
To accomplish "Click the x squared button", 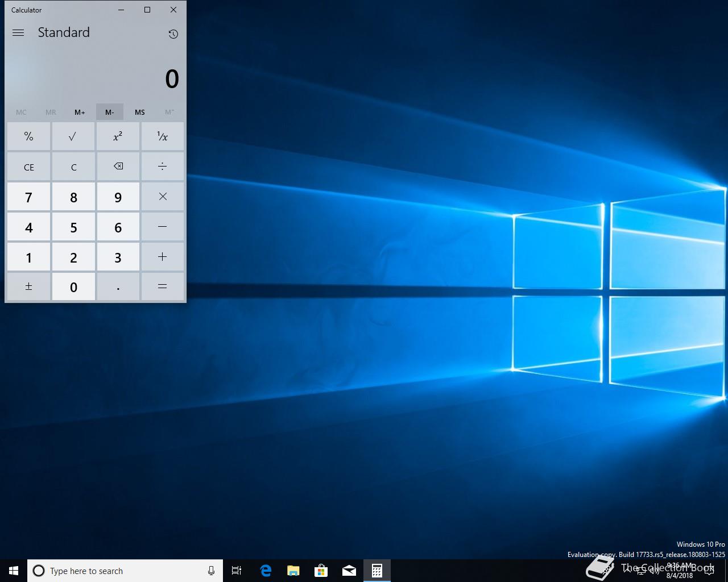I will [118, 136].
